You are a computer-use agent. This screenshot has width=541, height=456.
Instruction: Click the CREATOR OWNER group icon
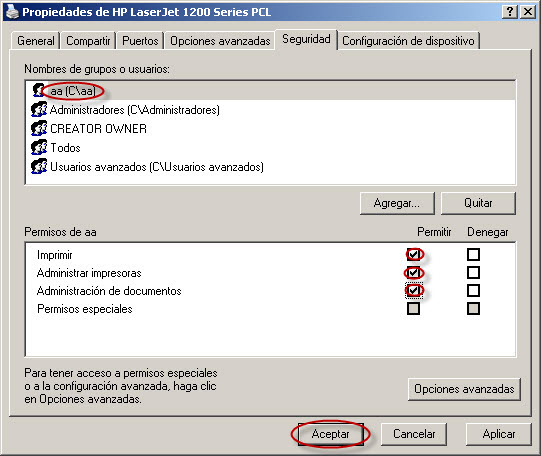point(39,128)
